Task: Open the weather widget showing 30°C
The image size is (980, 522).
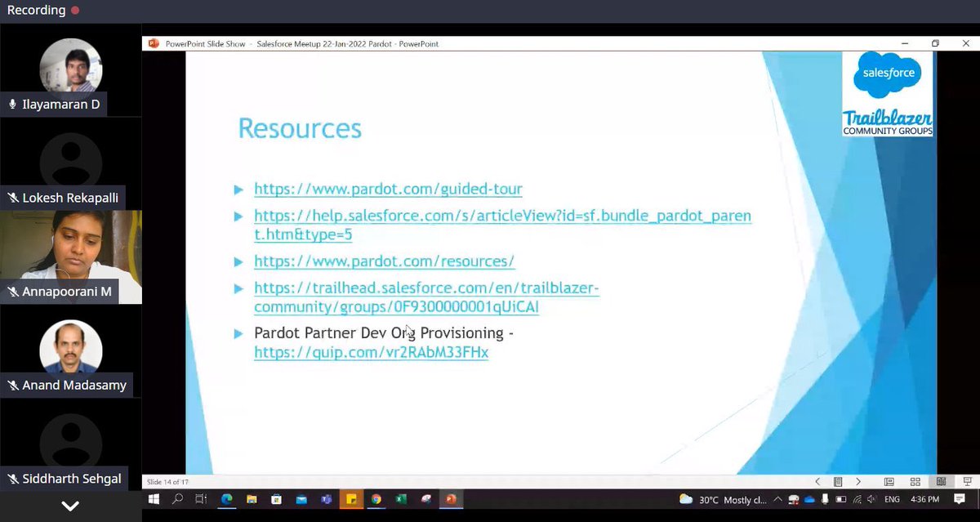Action: tap(723, 499)
